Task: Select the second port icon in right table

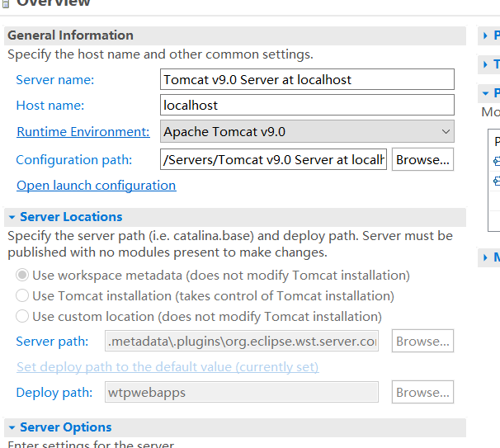Action: 497,182
